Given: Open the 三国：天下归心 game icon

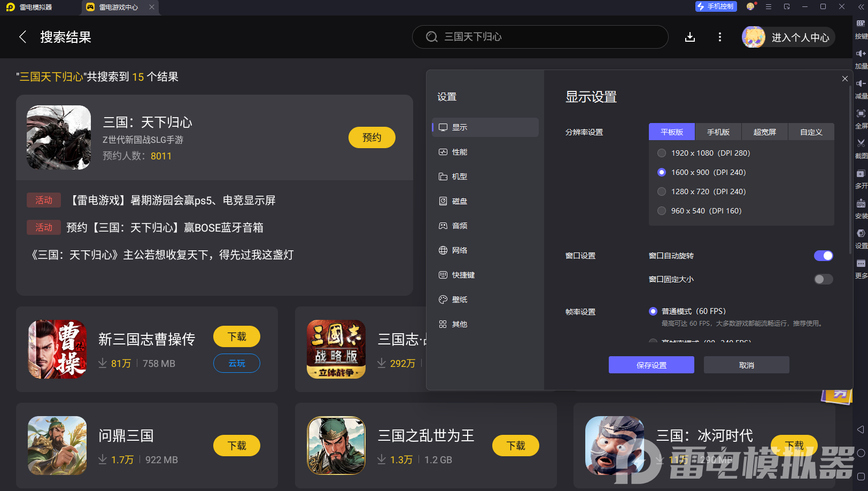Looking at the screenshot, I should coord(59,137).
